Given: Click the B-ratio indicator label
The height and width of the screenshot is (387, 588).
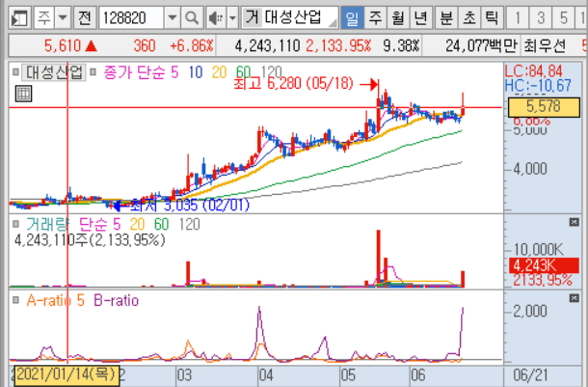Looking at the screenshot, I should click(117, 301).
